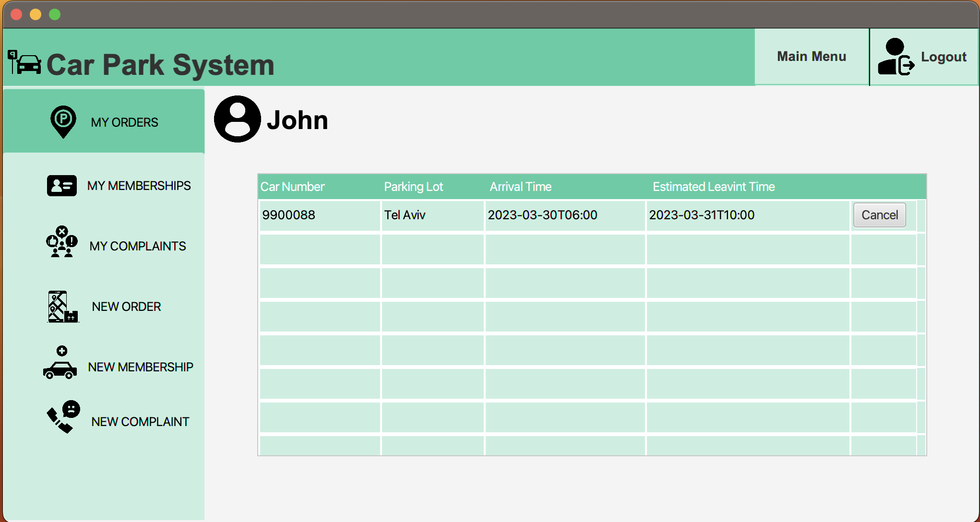Image resolution: width=980 pixels, height=522 pixels.
Task: Click the Estimated Leavint Time header
Action: tap(713, 187)
